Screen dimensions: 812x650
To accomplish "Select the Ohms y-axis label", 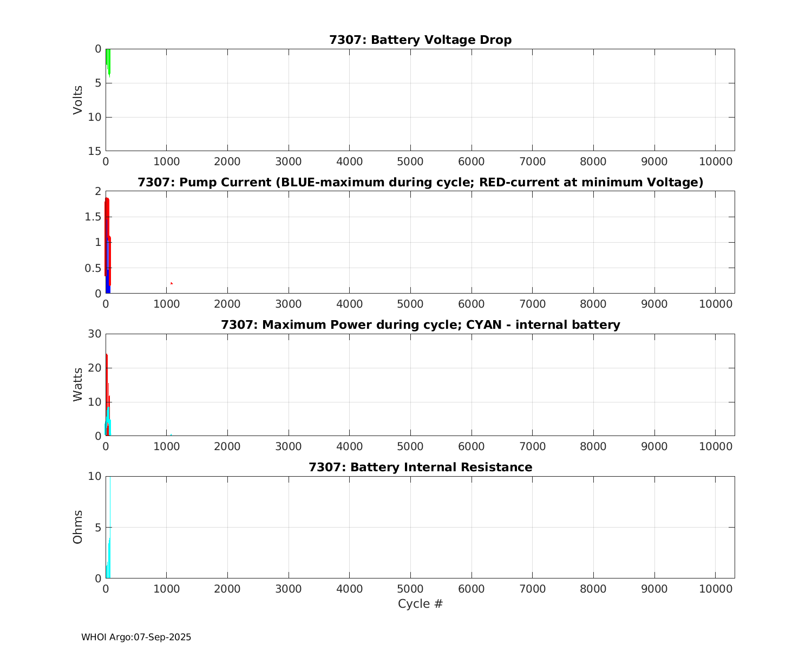I will coord(78,527).
